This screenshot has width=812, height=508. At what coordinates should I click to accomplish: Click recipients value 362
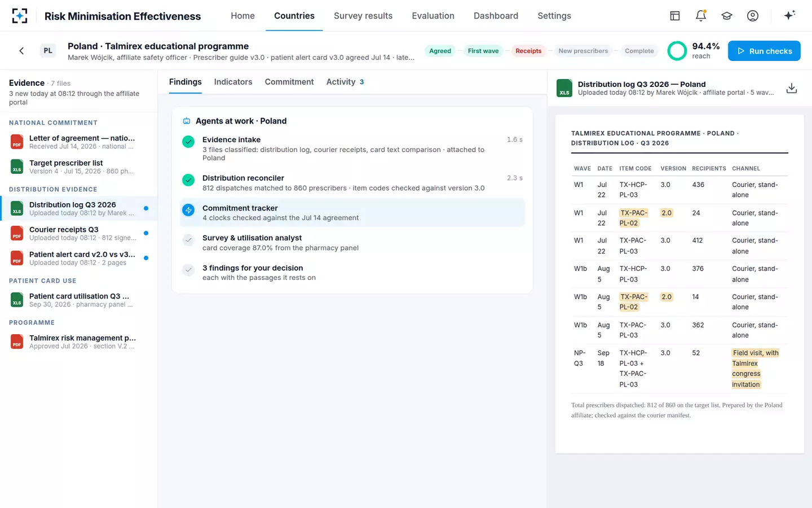click(698, 325)
